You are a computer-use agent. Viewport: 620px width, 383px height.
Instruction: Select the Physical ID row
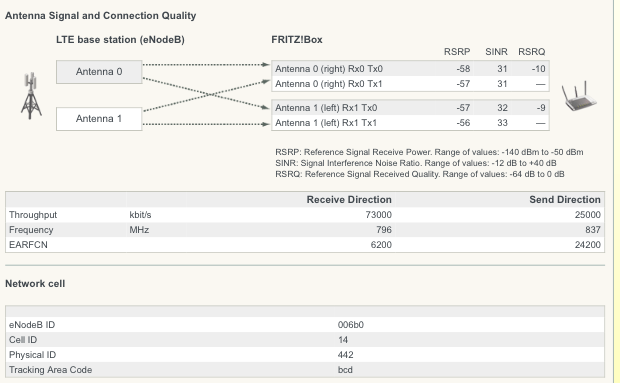coord(305,355)
